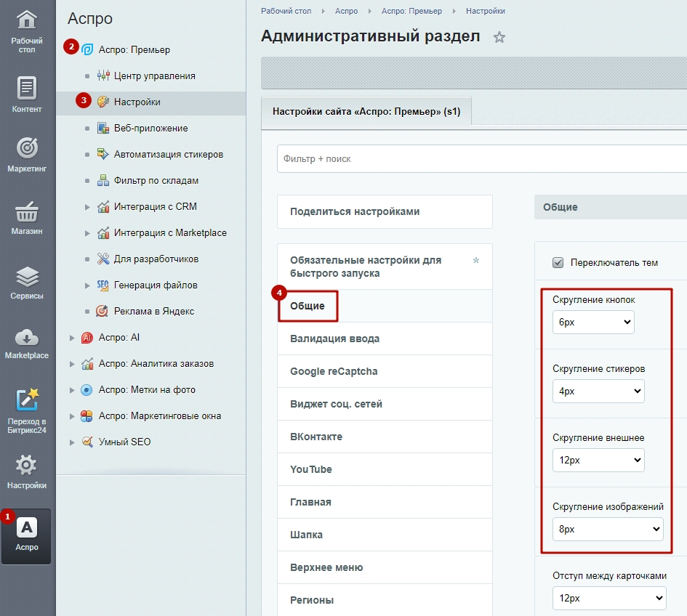This screenshot has width=687, height=616.
Task: Expand the Аспро: Маркетинговые окна node
Action: pos(72,416)
